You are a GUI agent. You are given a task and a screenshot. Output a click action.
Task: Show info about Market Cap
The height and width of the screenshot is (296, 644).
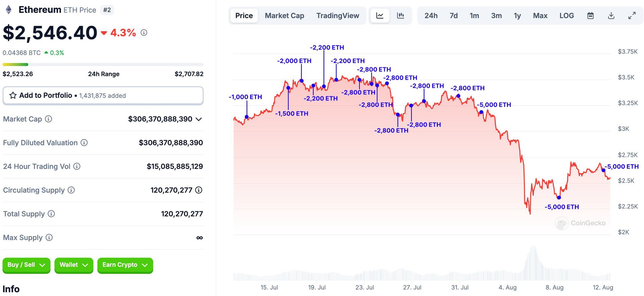(49, 119)
